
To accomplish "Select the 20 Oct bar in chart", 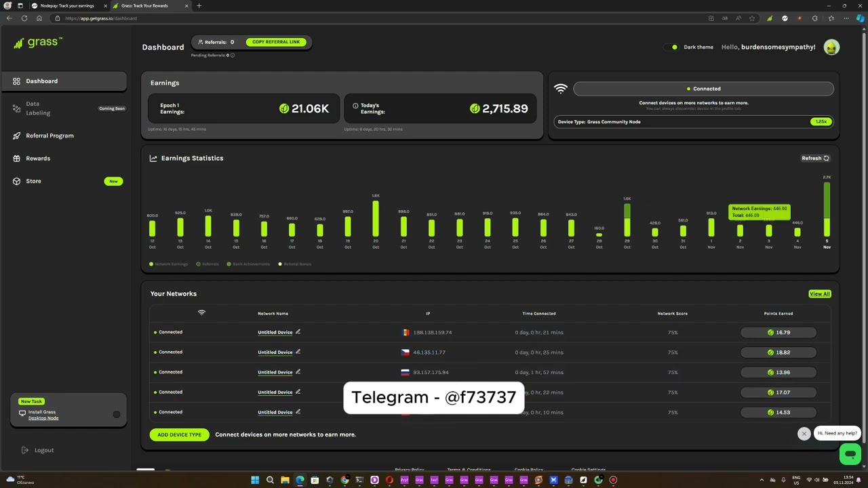I will [x=376, y=218].
